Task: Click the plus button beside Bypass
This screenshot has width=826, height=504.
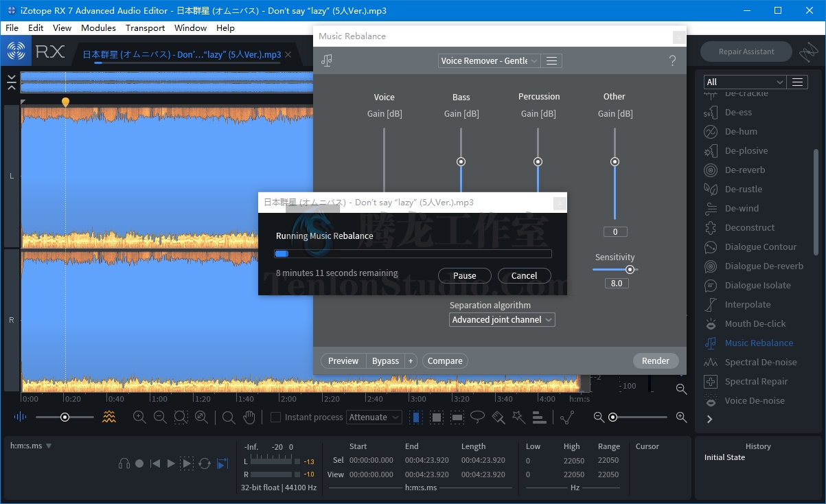Action: point(411,361)
